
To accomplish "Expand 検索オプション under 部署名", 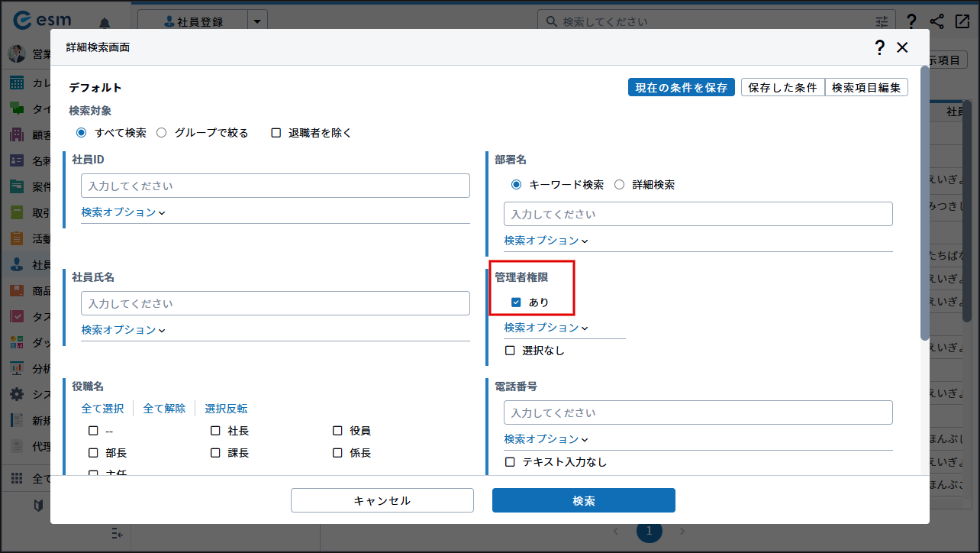I will click(x=546, y=241).
